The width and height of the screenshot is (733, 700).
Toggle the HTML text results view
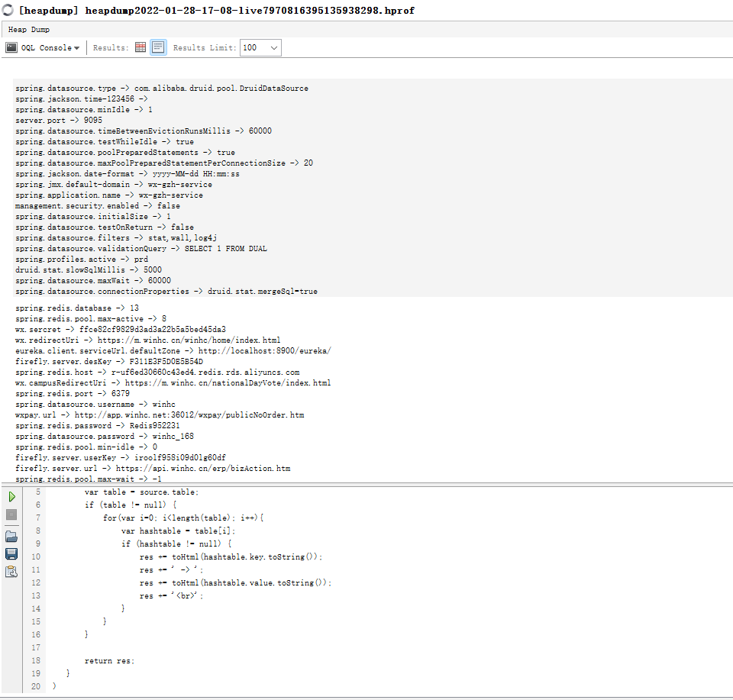[158, 47]
